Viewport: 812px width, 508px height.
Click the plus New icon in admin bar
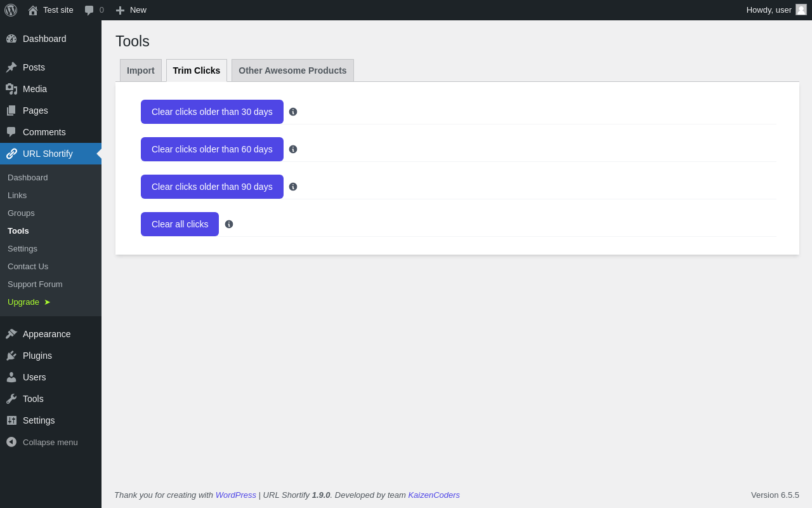(x=120, y=10)
